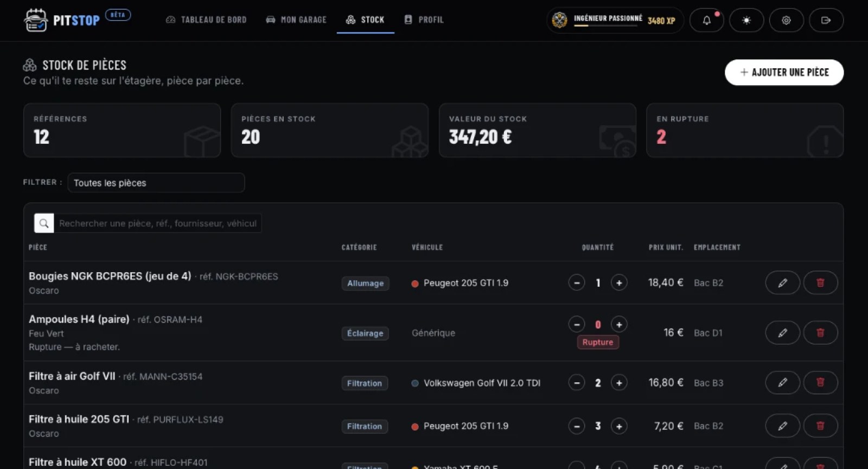Edit the Bougies NGK BCPR6ES row
Viewport: 868px width, 469px height.
tap(782, 282)
